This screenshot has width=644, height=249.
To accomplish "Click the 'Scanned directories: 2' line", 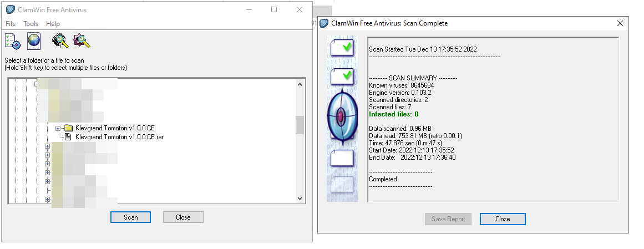I will 398,100.
